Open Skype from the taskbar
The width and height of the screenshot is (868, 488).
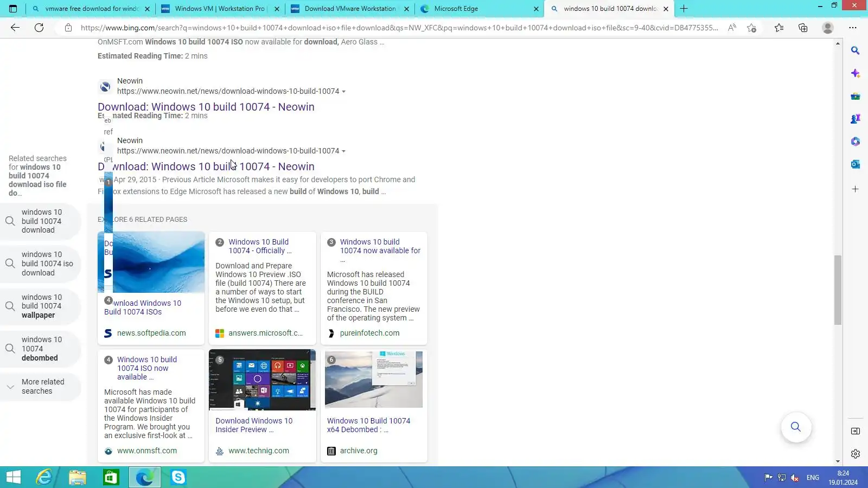pos(178,477)
